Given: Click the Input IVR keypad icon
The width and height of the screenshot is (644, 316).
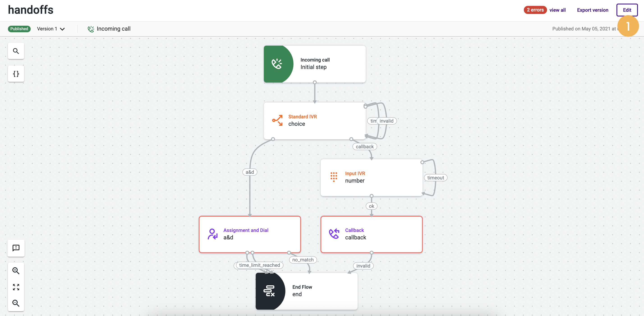Looking at the screenshot, I should coord(334,177).
